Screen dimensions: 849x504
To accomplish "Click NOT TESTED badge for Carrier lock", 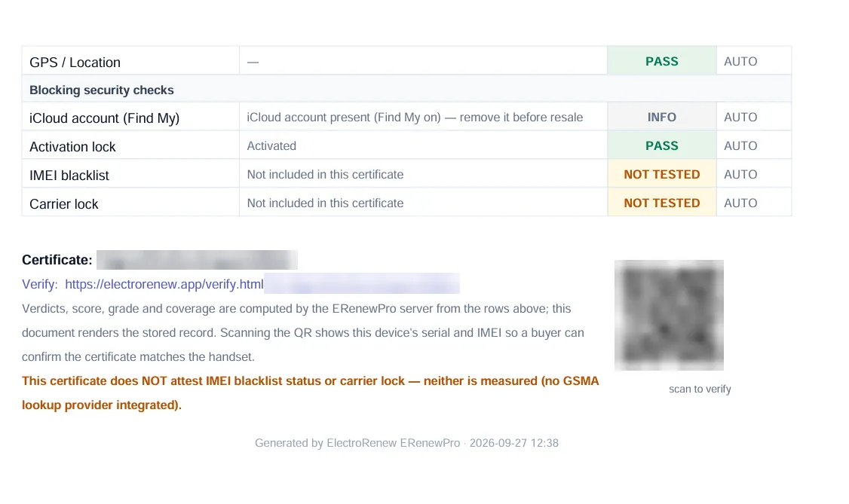I will [x=662, y=203].
